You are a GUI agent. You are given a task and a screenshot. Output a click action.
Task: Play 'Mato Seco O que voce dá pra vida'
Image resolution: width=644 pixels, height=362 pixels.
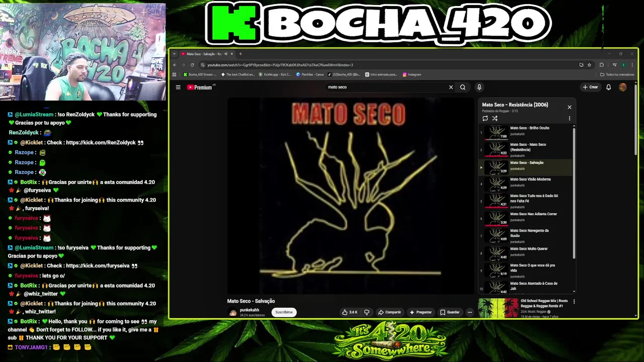[x=525, y=270]
